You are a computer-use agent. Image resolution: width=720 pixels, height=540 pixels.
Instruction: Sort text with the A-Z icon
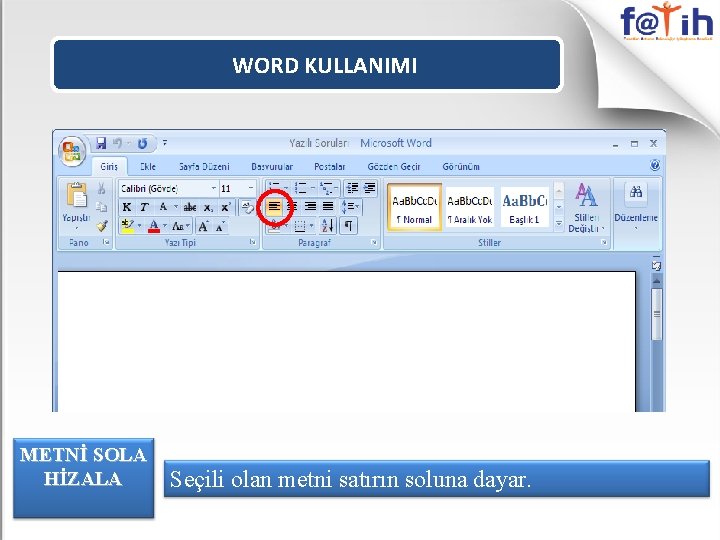(327, 225)
